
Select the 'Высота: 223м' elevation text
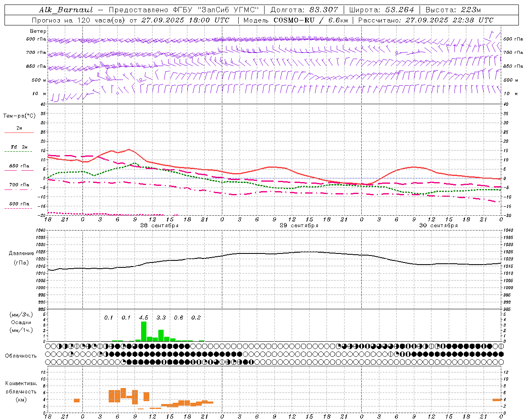pos(453,10)
